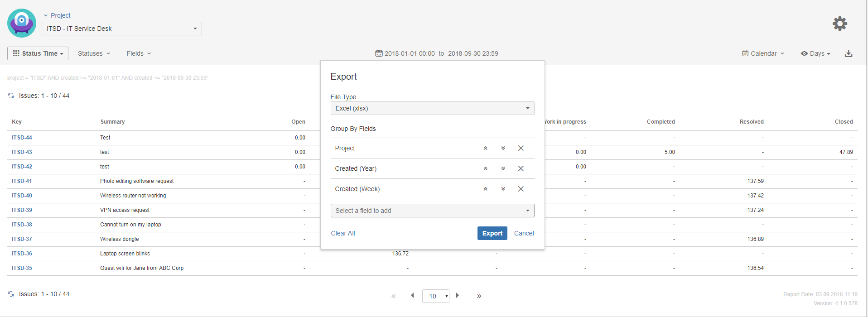Go to the next page of issues

click(x=458, y=296)
